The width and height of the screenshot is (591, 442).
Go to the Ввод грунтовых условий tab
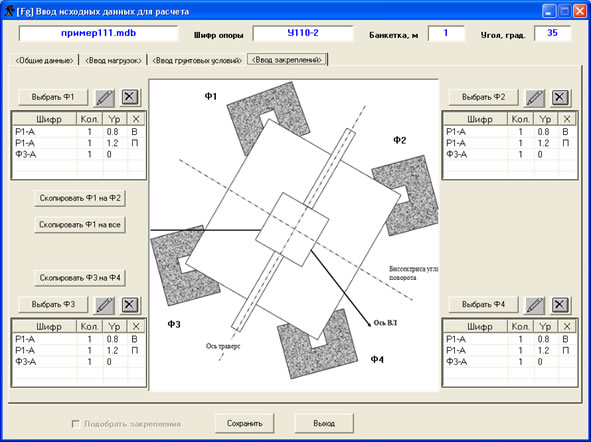pyautogui.click(x=196, y=60)
